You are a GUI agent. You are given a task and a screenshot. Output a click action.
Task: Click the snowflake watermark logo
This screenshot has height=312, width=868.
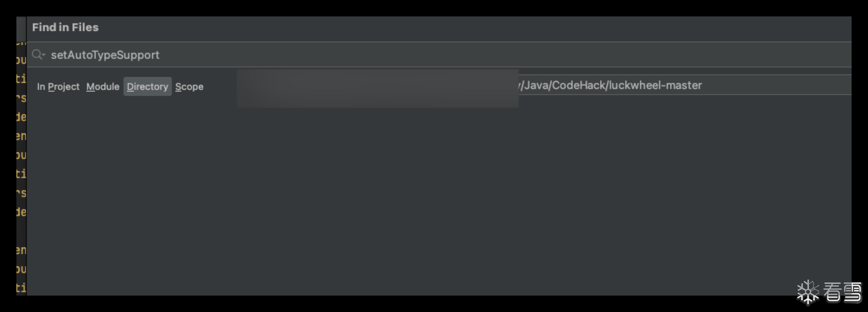[807, 292]
